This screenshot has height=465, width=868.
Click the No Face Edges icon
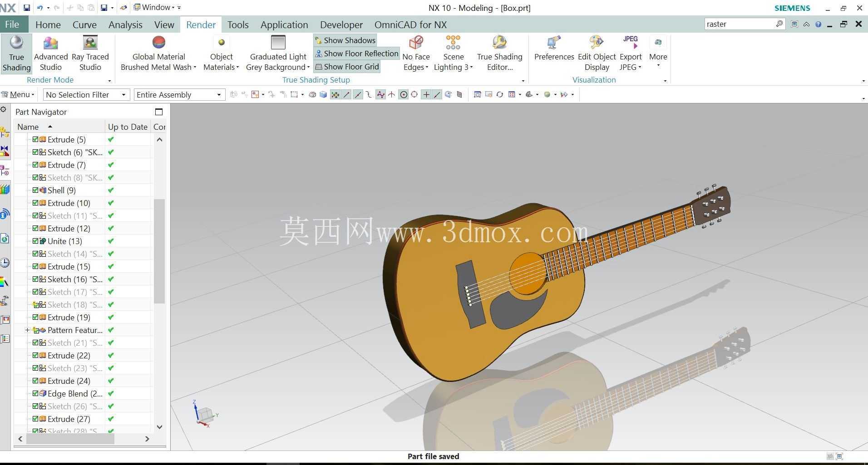[x=416, y=43]
